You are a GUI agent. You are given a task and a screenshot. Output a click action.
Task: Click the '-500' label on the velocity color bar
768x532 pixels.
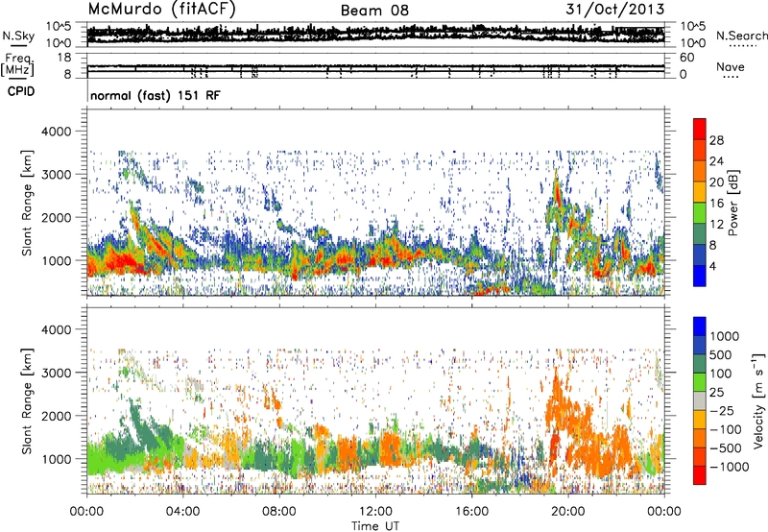[726, 448]
